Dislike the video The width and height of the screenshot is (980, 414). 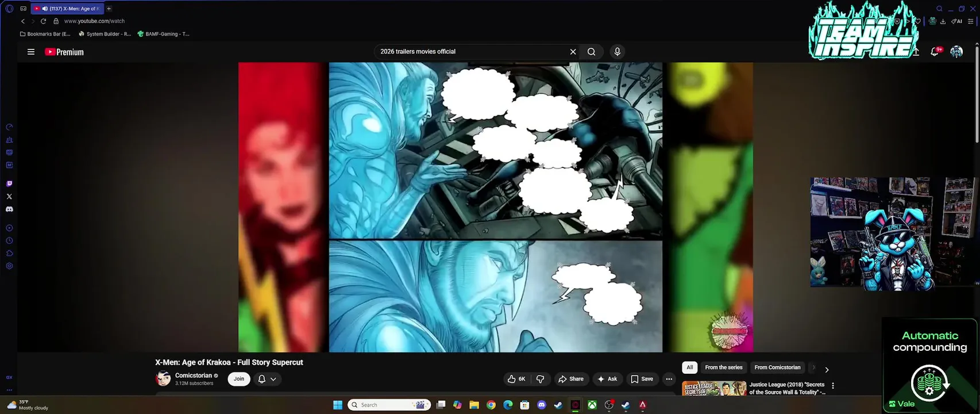541,379
